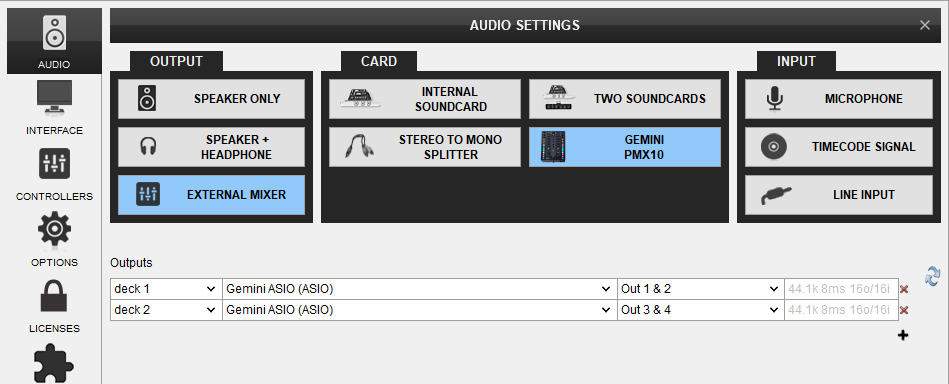Choose the Two Soundcards card option

point(625,99)
